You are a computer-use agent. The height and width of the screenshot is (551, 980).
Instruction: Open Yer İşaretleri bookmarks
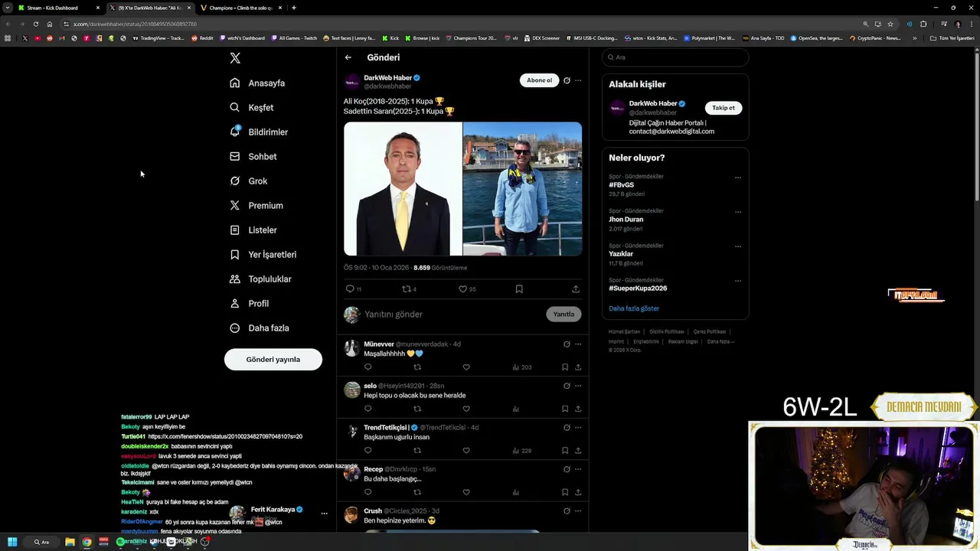[x=263, y=254]
